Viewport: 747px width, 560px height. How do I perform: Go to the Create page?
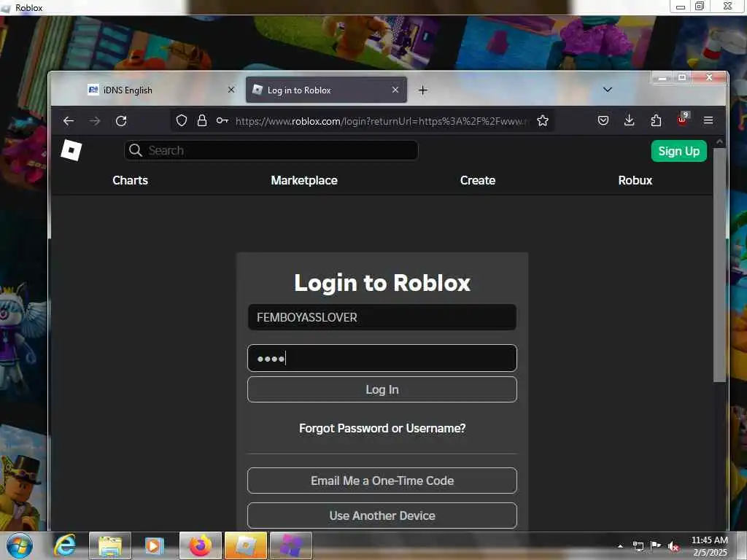tap(478, 181)
